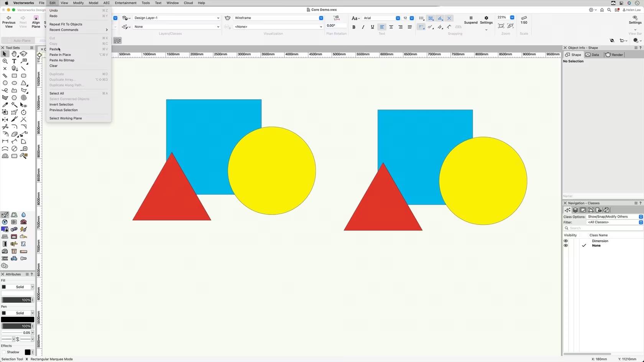
Task: Select the Rectangle tool
Action: 14,76
